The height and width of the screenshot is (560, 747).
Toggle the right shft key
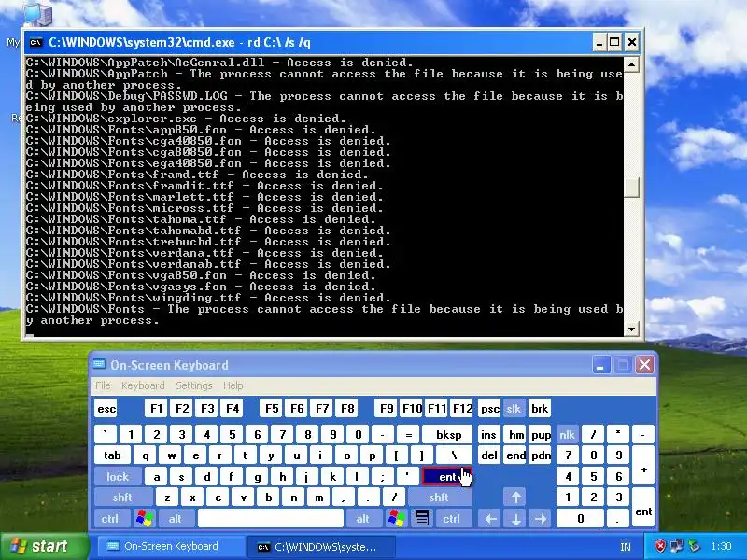point(438,497)
